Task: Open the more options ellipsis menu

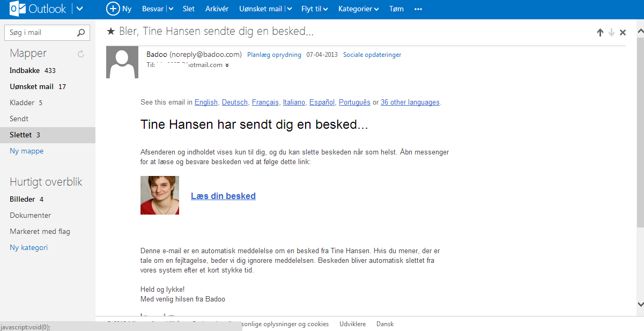Action: [x=419, y=9]
